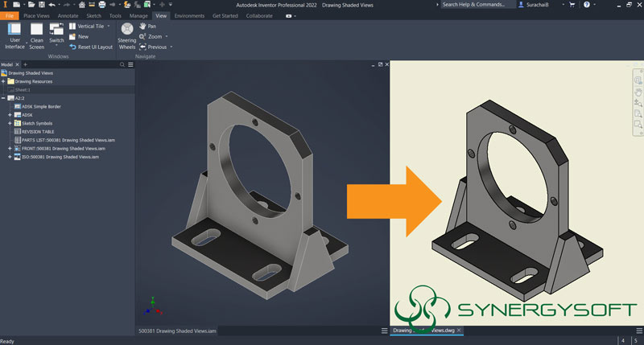Image resolution: width=644 pixels, height=345 pixels.
Task: Click the Print icon in quick access toolbar
Action: pyautogui.click(x=101, y=5)
